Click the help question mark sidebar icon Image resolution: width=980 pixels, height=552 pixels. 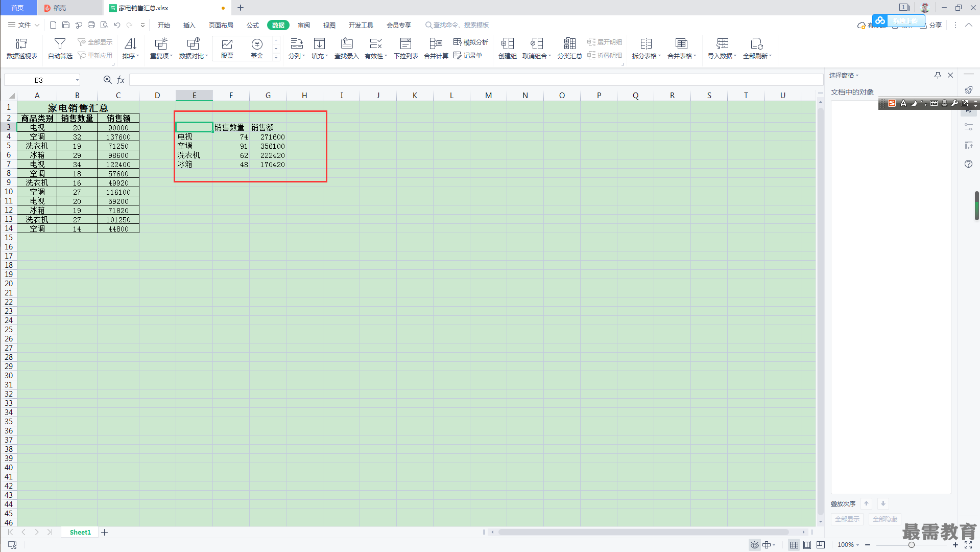(968, 164)
